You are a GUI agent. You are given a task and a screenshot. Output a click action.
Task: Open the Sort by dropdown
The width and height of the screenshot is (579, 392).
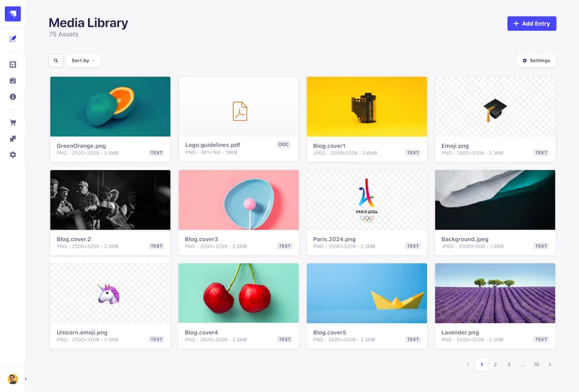pos(83,61)
